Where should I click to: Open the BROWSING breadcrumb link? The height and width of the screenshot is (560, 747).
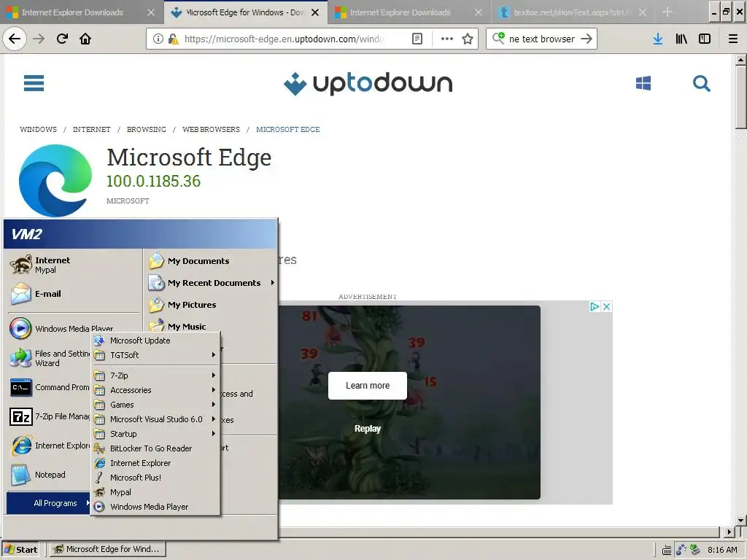146,130
